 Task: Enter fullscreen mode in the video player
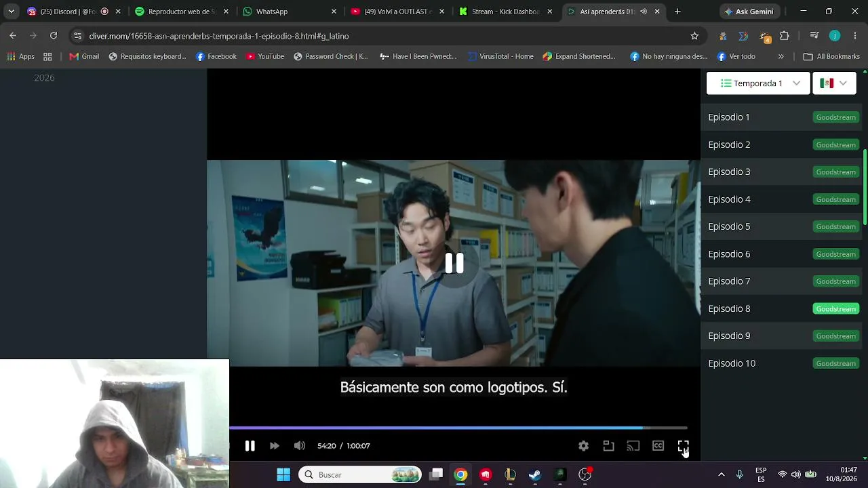pos(683,446)
